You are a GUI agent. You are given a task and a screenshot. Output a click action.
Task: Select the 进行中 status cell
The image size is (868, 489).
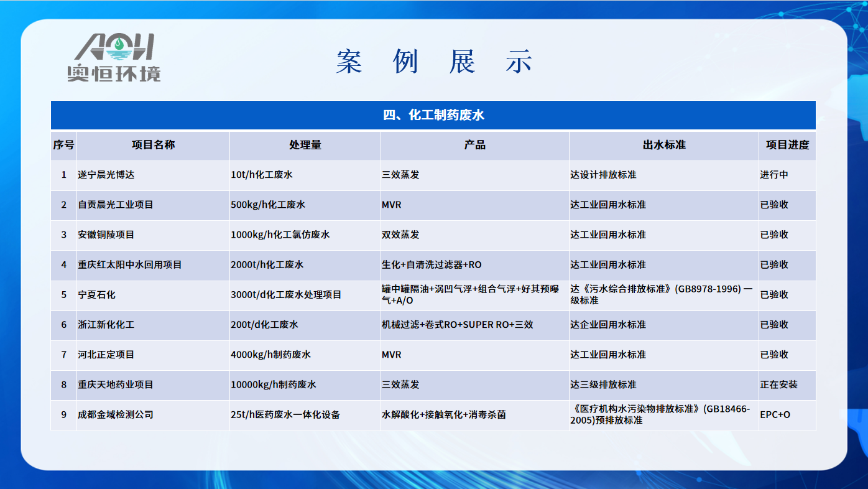[774, 175]
